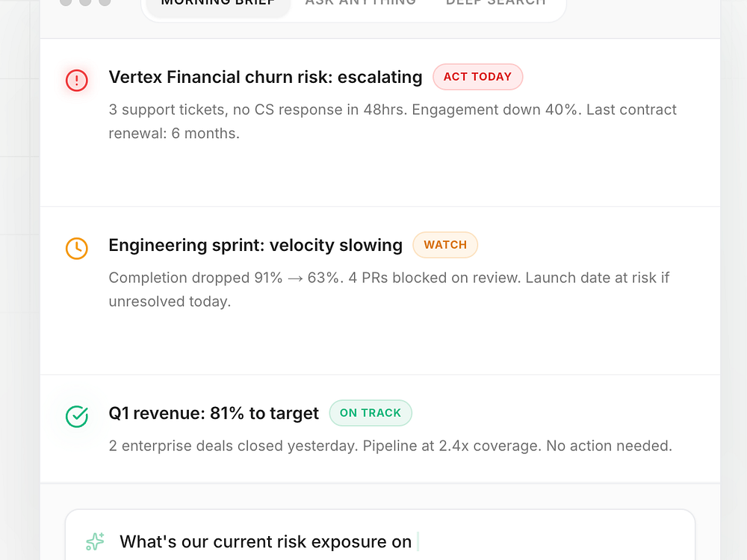Click the ON TRACK status badge
Image resolution: width=747 pixels, height=560 pixels.
(x=371, y=413)
